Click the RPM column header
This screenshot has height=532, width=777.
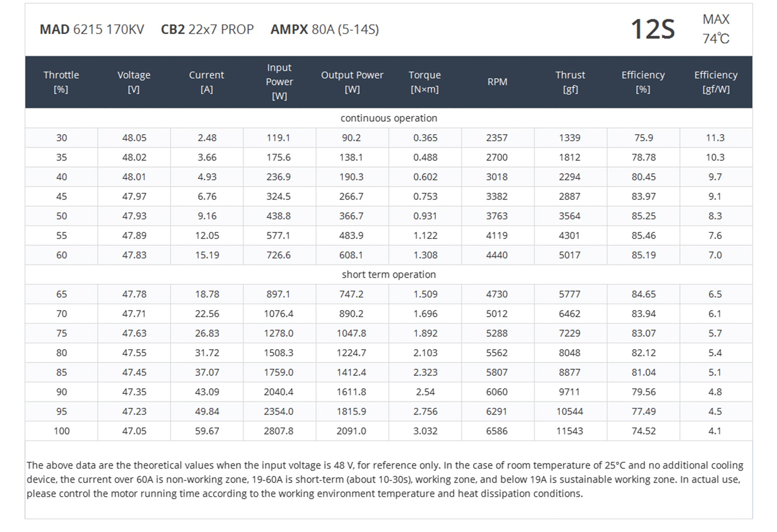[x=497, y=82]
